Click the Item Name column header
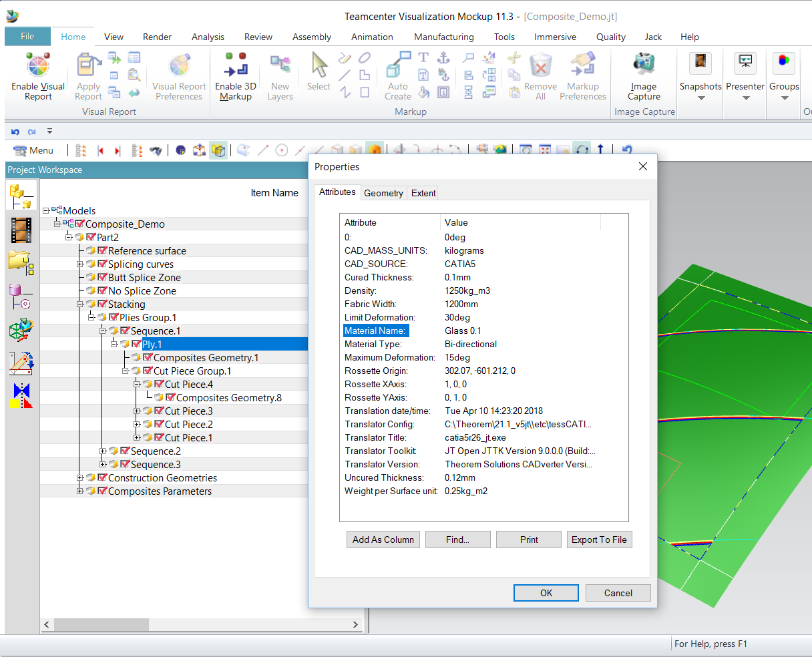 tap(274, 193)
